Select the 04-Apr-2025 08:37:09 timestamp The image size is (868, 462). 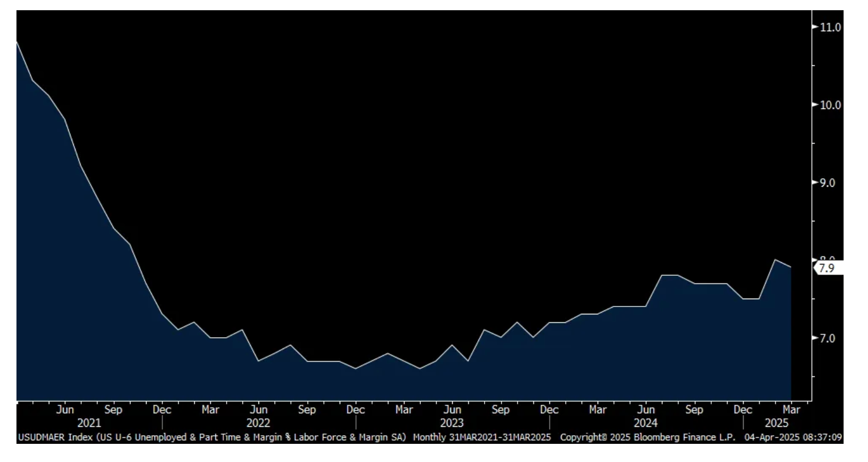pyautogui.click(x=793, y=438)
